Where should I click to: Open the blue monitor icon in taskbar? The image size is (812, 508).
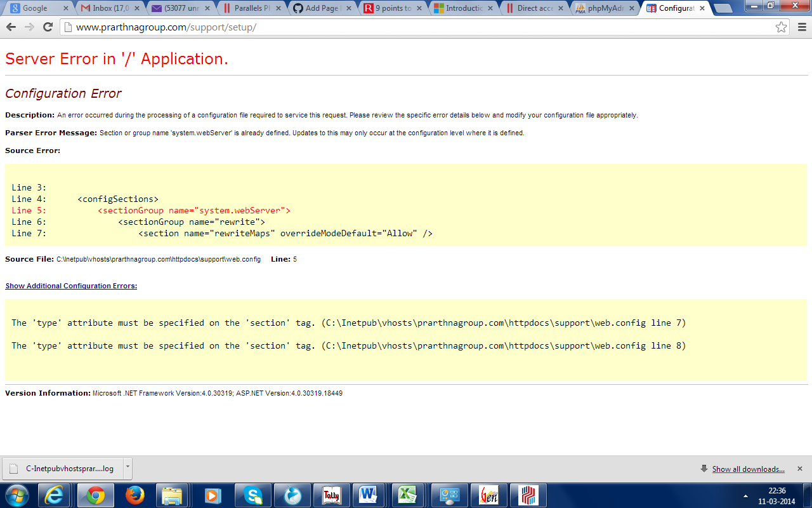click(x=449, y=495)
